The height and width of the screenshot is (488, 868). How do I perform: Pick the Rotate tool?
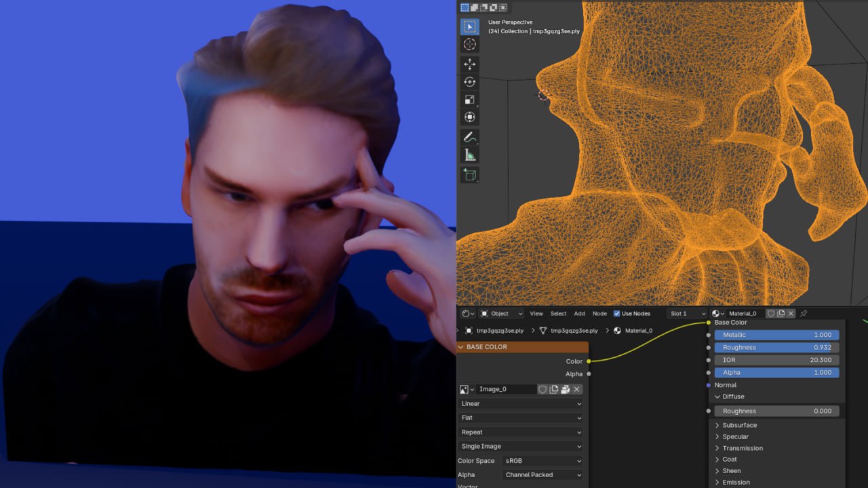pyautogui.click(x=469, y=82)
